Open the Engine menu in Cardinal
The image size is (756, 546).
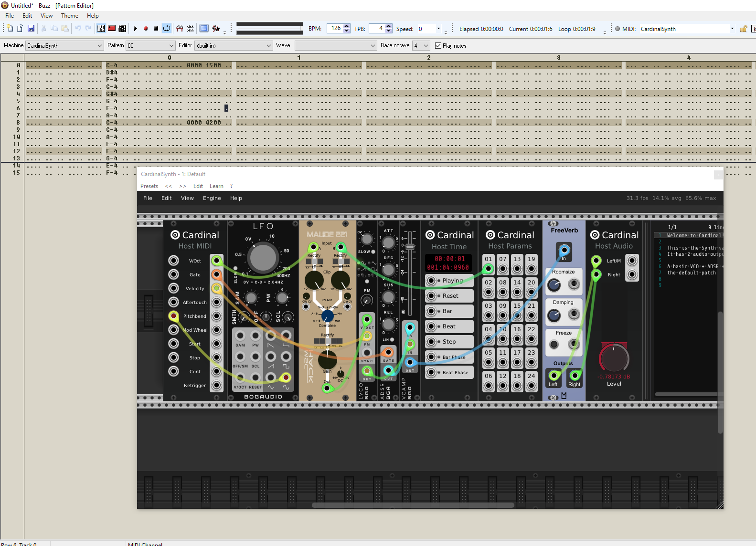pos(212,198)
